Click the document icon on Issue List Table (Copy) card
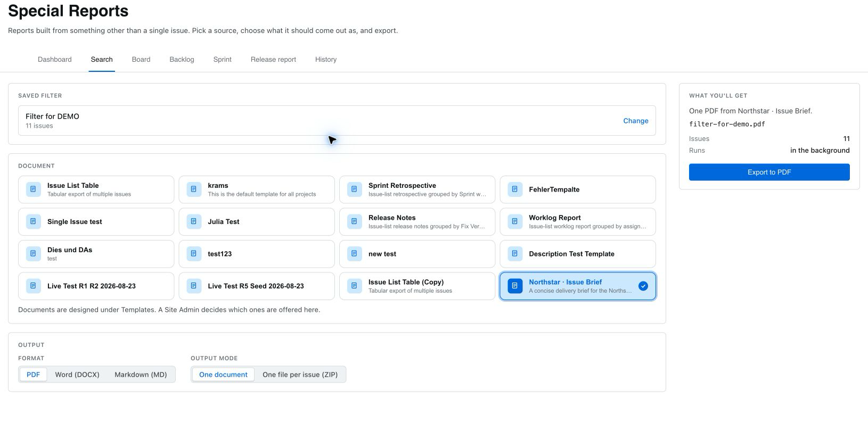The image size is (868, 431). click(x=354, y=286)
